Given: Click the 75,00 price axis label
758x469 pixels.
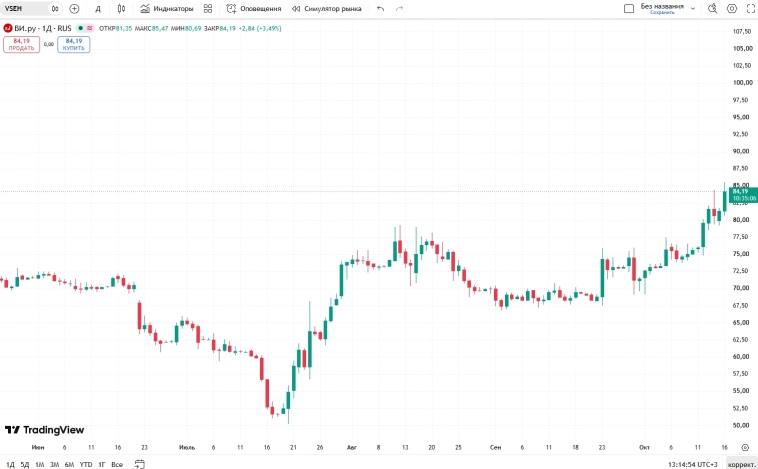Looking at the screenshot, I should coord(742,254).
